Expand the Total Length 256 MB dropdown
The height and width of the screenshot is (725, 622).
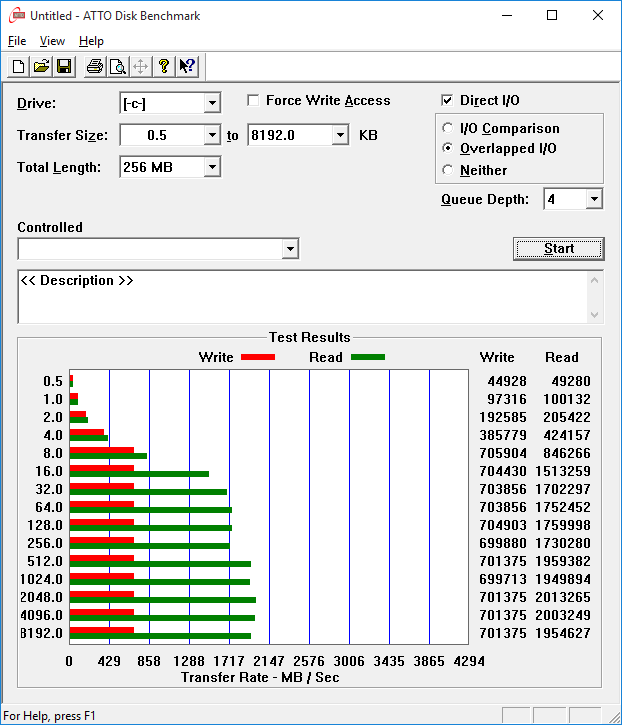212,167
